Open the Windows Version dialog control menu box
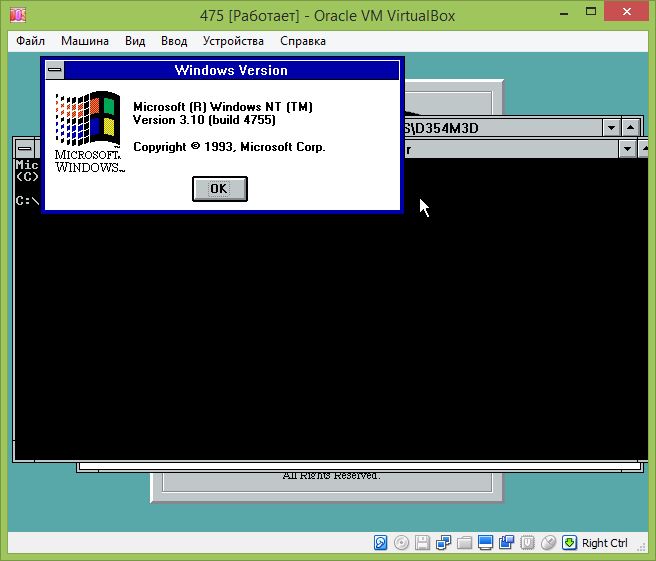This screenshot has width=656, height=561. click(55, 70)
